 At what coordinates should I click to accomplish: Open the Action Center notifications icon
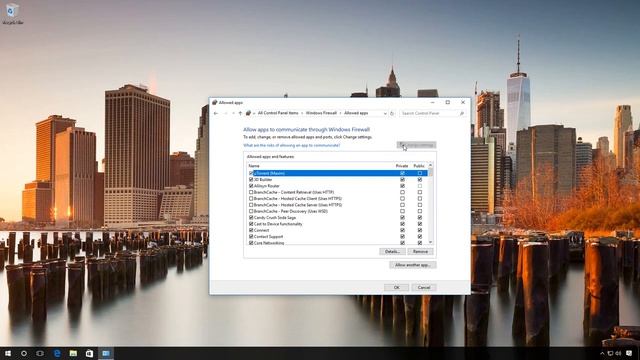tap(629, 353)
